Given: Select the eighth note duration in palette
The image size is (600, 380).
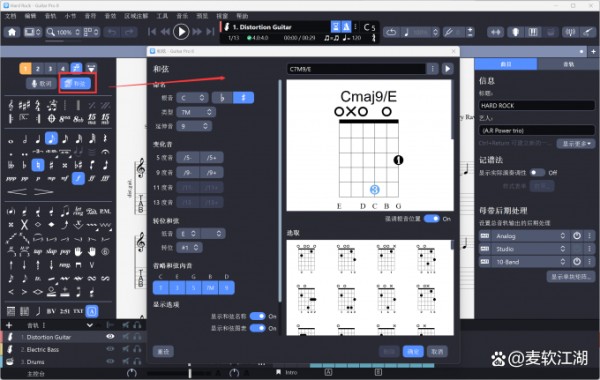Looking at the screenshot, I should tap(51, 138).
